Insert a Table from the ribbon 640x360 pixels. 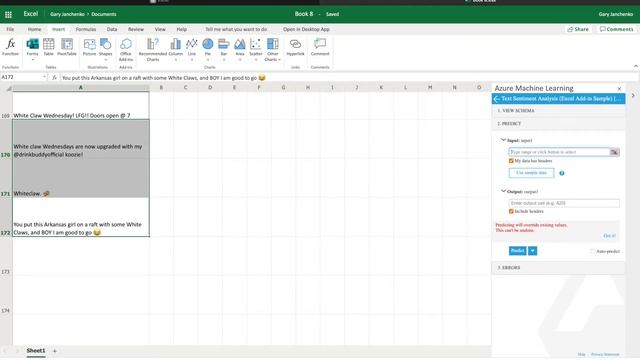[x=49, y=47]
